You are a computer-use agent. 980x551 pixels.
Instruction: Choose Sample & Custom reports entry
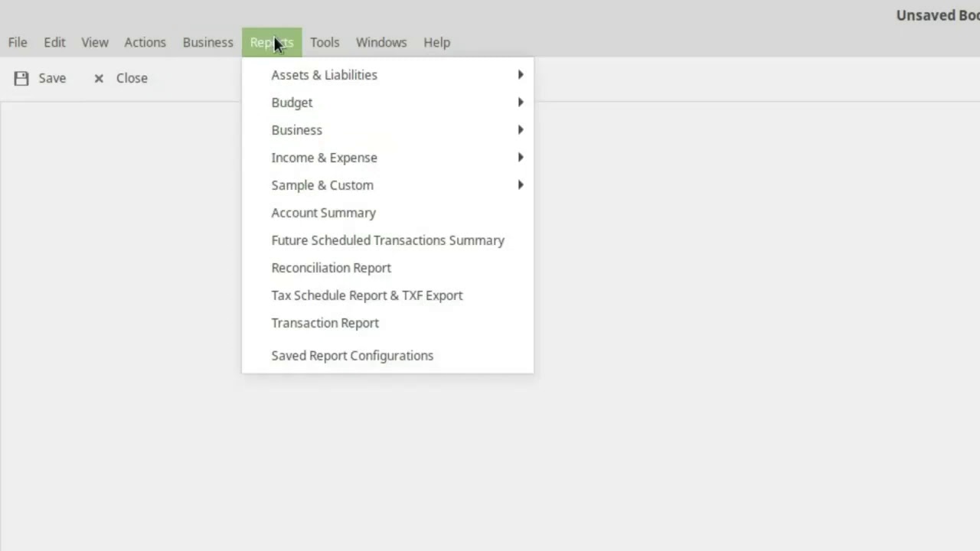[387, 185]
